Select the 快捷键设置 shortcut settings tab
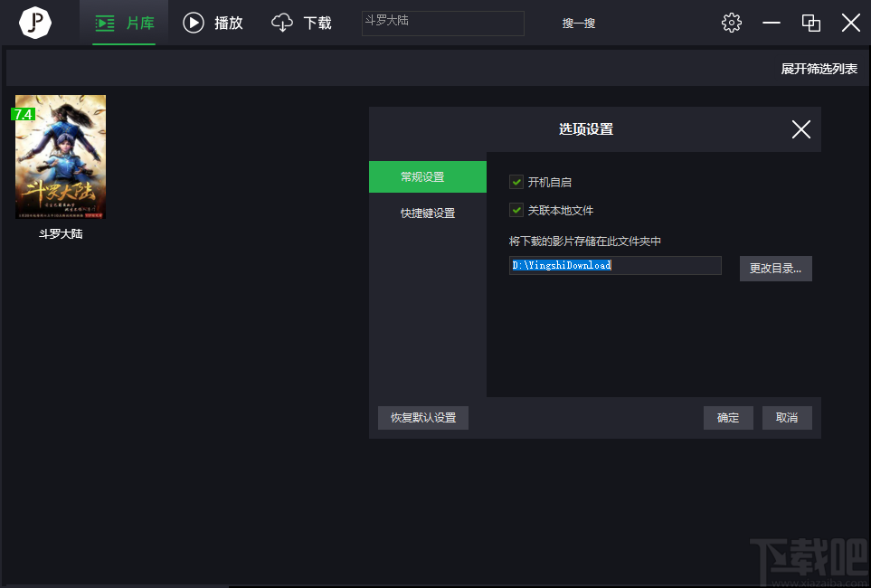 pos(428,213)
